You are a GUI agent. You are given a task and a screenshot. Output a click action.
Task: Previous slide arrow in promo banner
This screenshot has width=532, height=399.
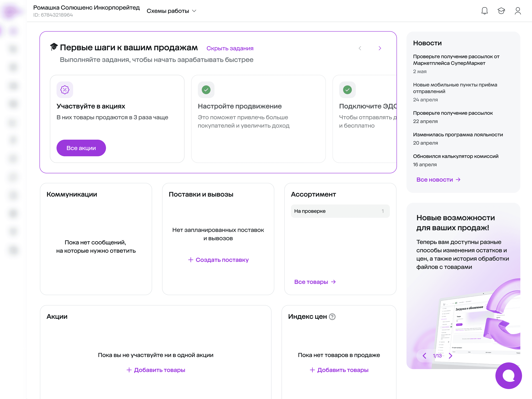424,356
